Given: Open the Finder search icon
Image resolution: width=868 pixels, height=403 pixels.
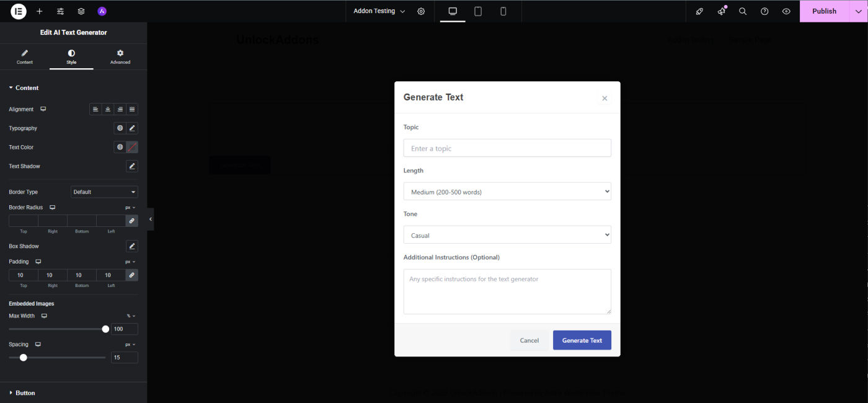Looking at the screenshot, I should pyautogui.click(x=743, y=11).
